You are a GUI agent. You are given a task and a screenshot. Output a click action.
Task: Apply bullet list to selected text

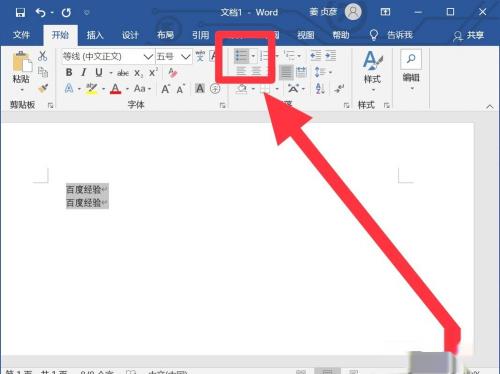pos(242,56)
